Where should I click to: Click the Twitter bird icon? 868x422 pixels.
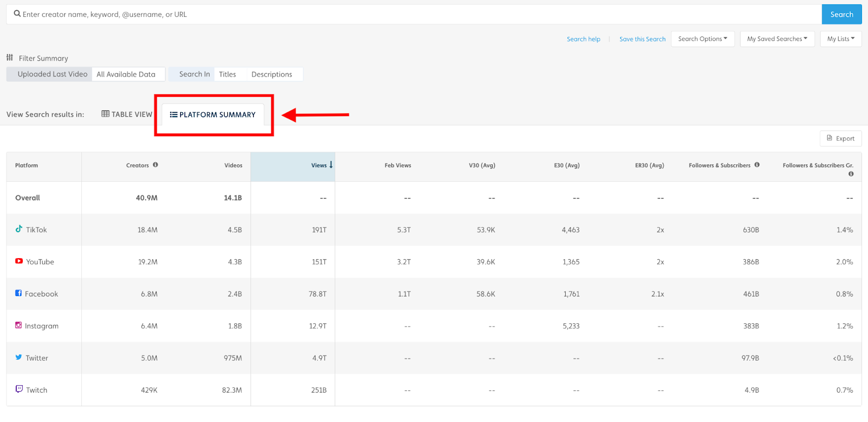(x=19, y=357)
